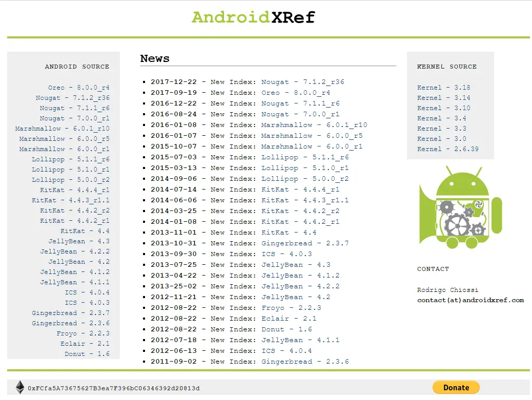Viewport: 532px width, 400px height.
Task: Open Kernel - 3.10 source
Action: [x=443, y=108]
